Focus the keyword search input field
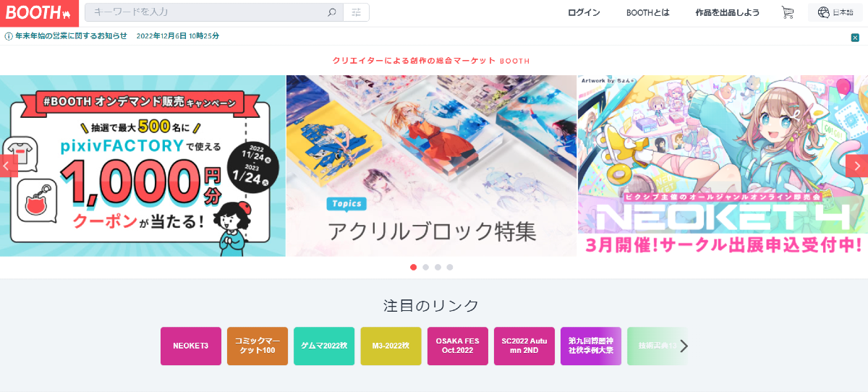868x392 pixels. tap(205, 12)
